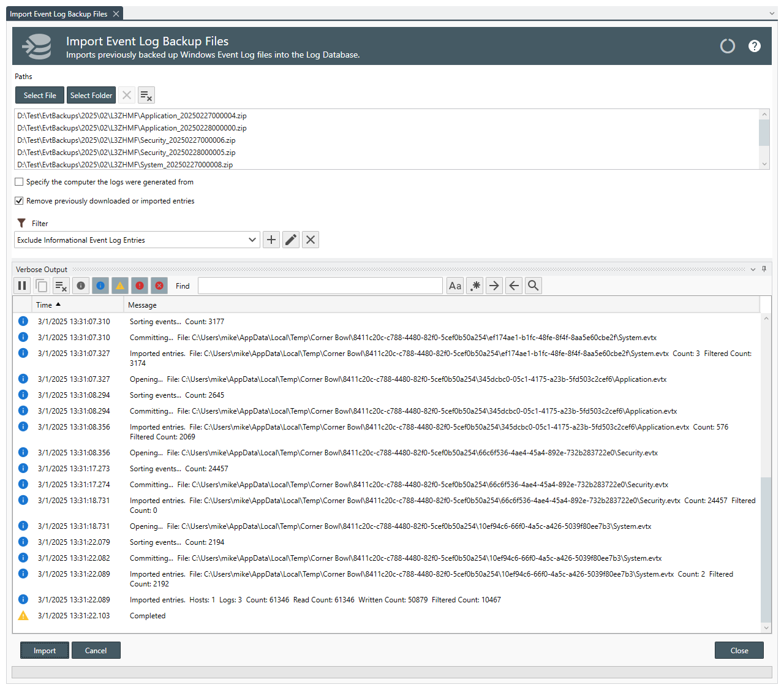Click the Select Folder button
This screenshot has height=690, width=784.
[x=91, y=95]
